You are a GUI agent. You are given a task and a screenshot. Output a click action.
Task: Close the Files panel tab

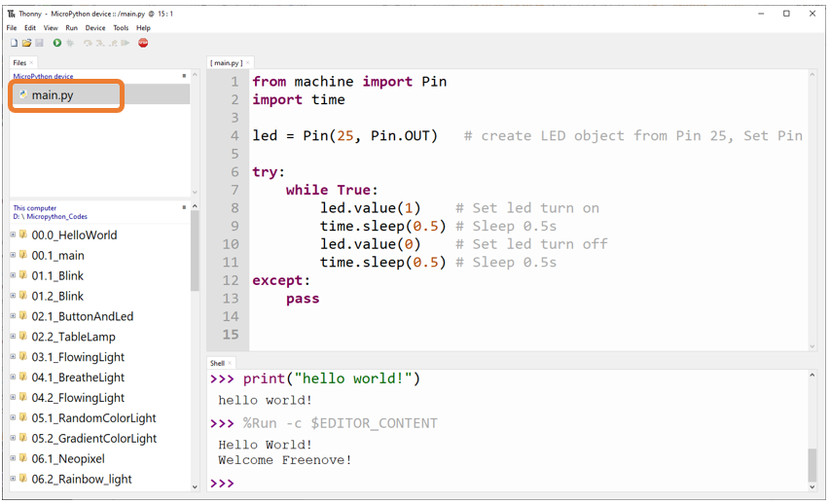point(31,62)
